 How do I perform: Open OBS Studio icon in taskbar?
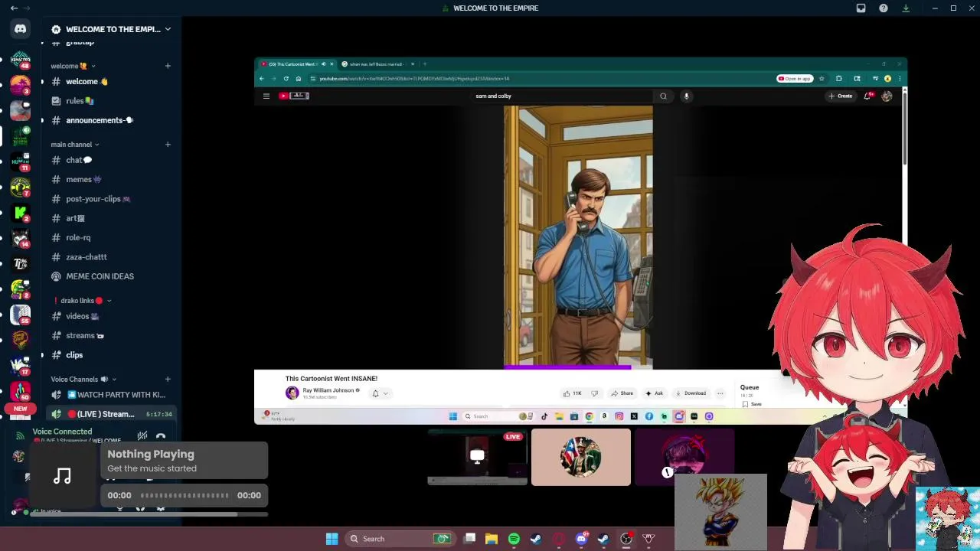click(x=626, y=539)
